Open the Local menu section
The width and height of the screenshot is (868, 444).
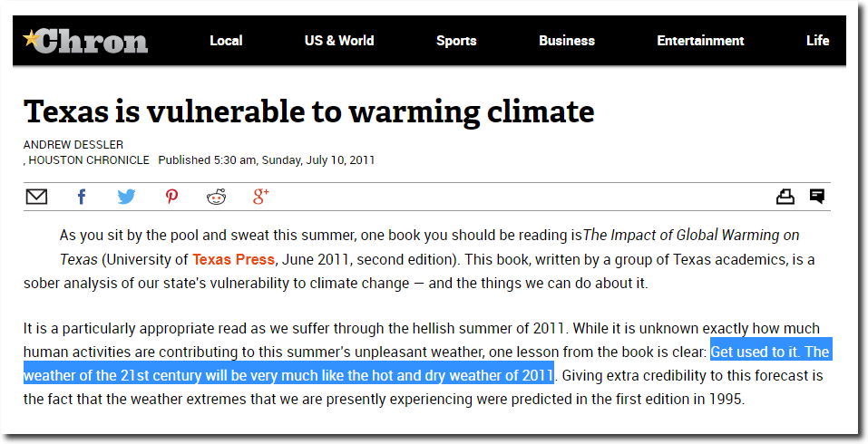point(226,41)
